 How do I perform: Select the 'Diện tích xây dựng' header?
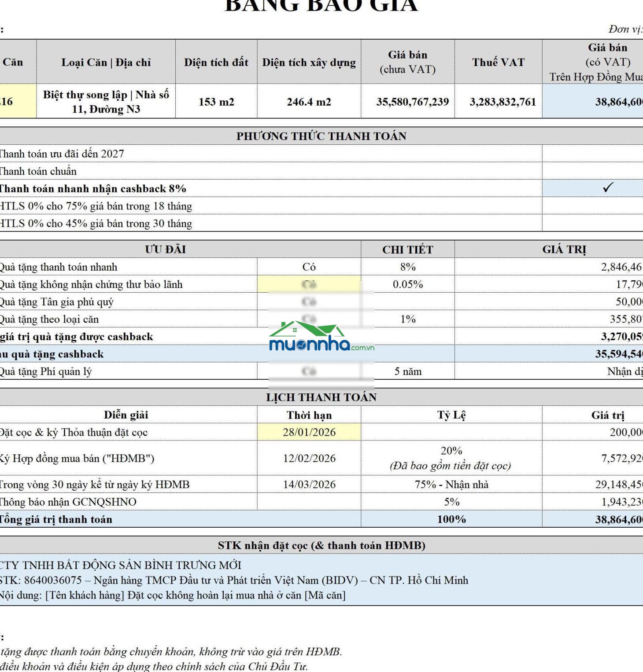[309, 62]
